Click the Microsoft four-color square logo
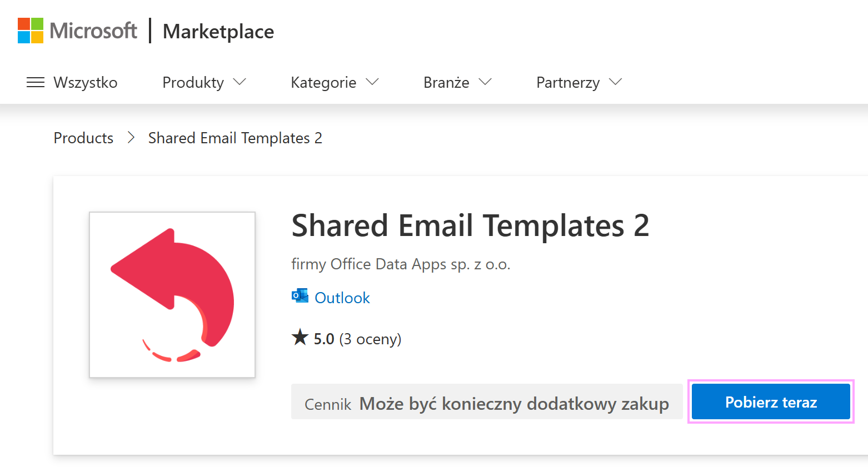The height and width of the screenshot is (472, 868). pyautogui.click(x=31, y=31)
